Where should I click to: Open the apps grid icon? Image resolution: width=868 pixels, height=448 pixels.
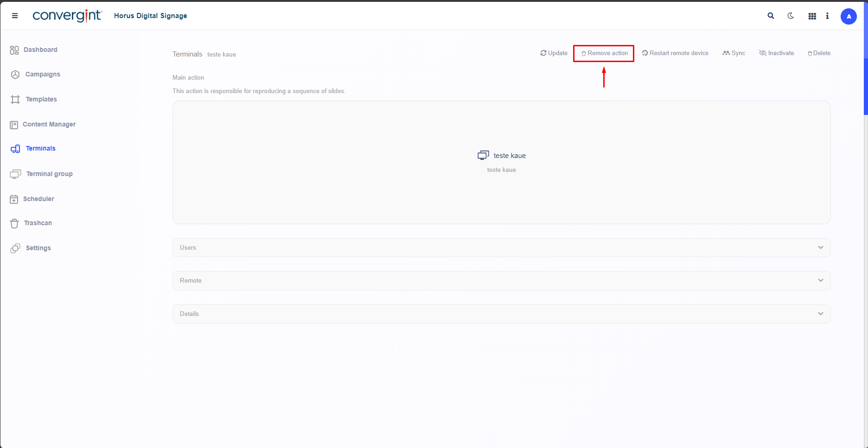tap(812, 16)
